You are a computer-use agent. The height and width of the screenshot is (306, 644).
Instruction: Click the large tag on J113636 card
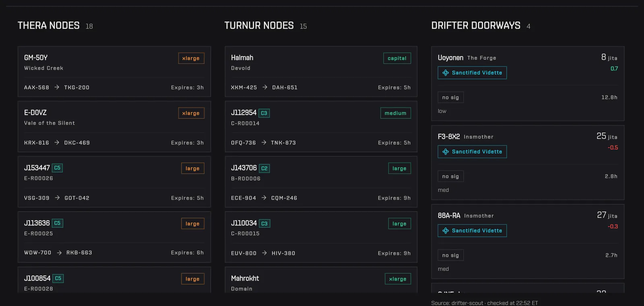[193, 224]
